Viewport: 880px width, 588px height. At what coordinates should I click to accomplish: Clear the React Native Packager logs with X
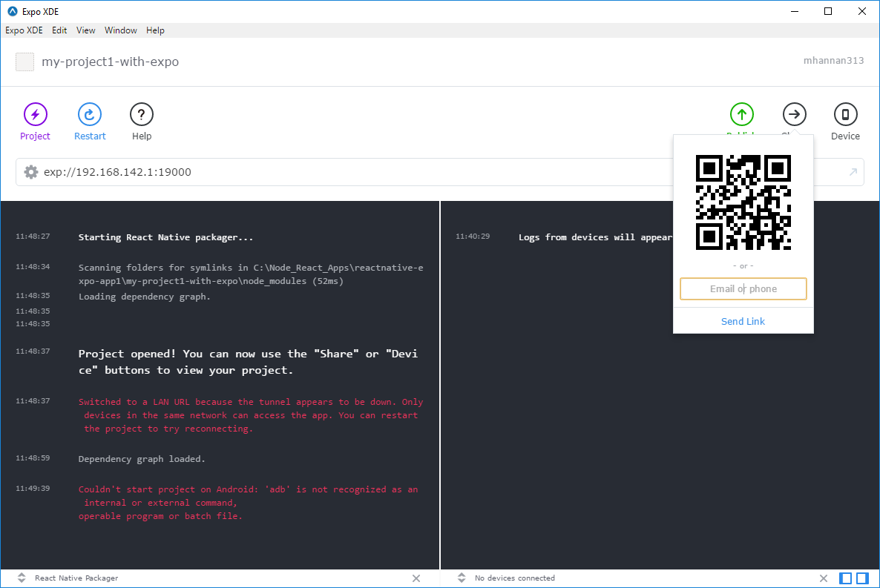click(416, 578)
